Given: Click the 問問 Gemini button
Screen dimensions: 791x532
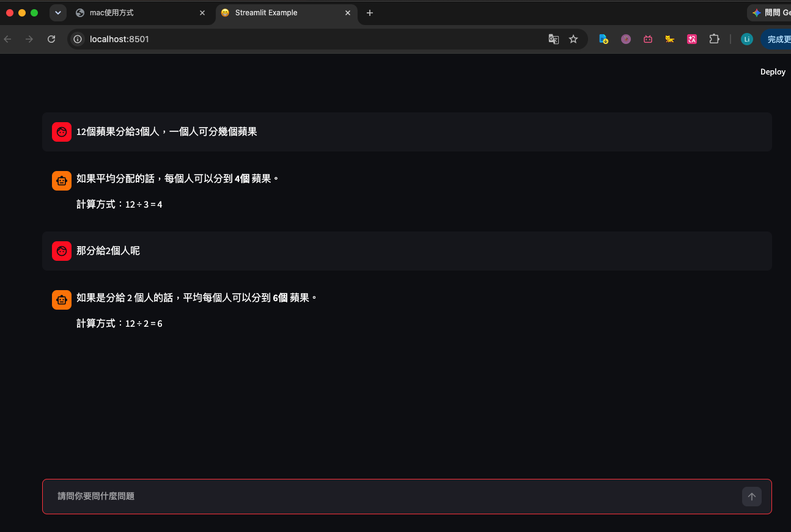Looking at the screenshot, I should click(x=769, y=12).
